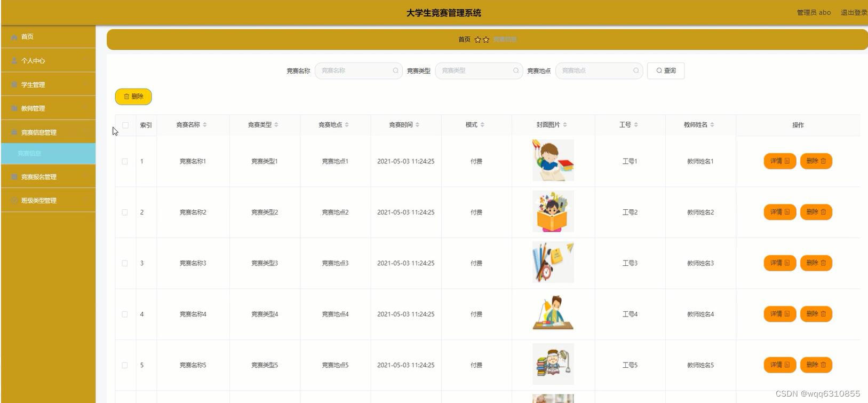Sort by 竞赛类型 column arrows
868x403 pixels.
tap(276, 125)
